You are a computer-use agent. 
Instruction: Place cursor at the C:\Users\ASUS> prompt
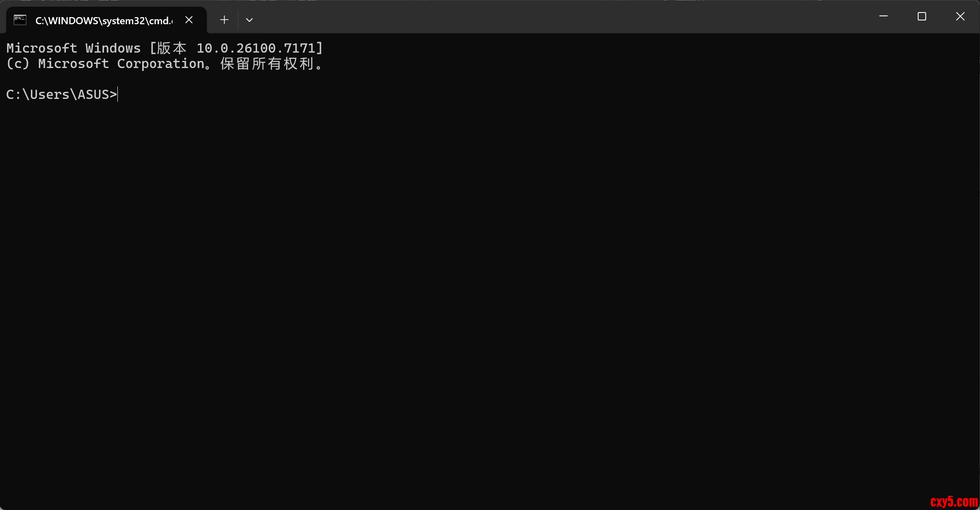click(x=62, y=94)
